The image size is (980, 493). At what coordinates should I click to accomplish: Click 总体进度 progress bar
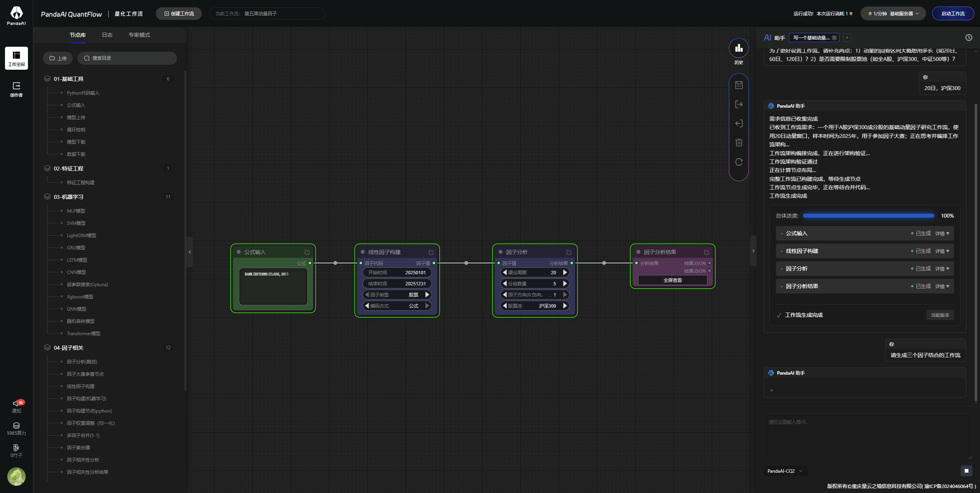click(x=868, y=216)
